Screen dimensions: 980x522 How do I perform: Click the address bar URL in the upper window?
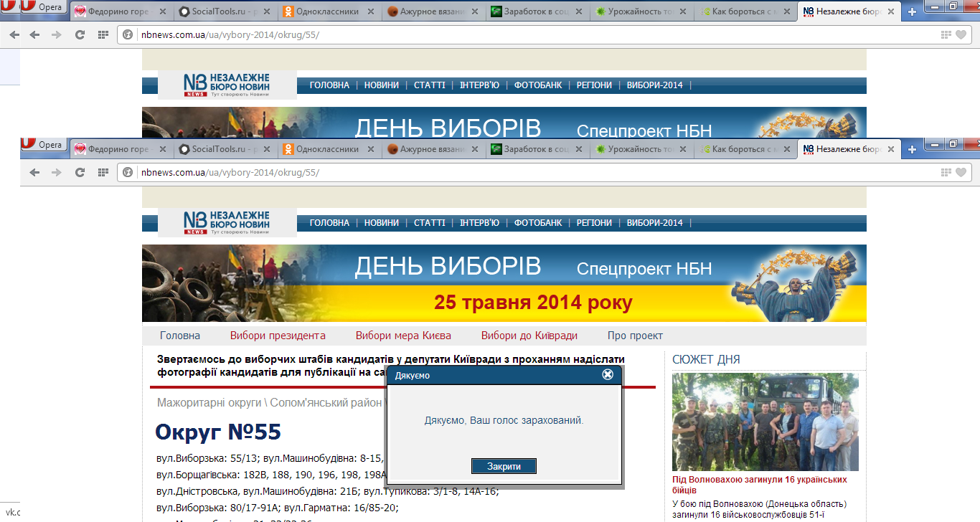click(230, 34)
